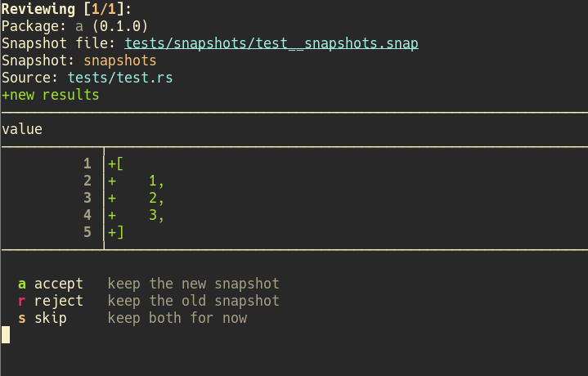Click the closing bracket '+]' line
Viewport: 588px width, 376px height.
pyautogui.click(x=115, y=232)
